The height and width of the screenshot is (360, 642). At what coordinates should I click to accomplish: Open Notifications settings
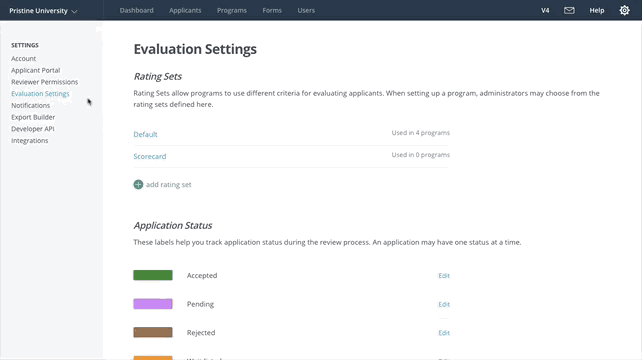click(x=30, y=105)
